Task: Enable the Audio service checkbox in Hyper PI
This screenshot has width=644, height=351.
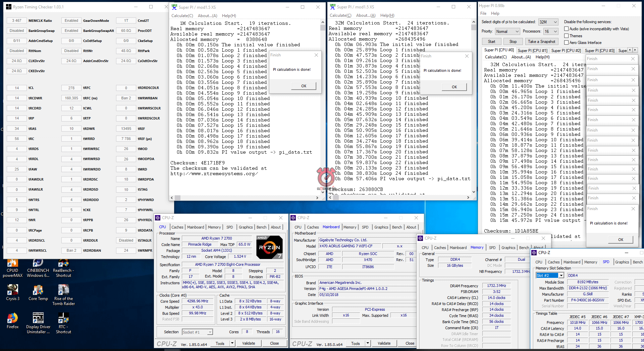Action: tap(567, 29)
